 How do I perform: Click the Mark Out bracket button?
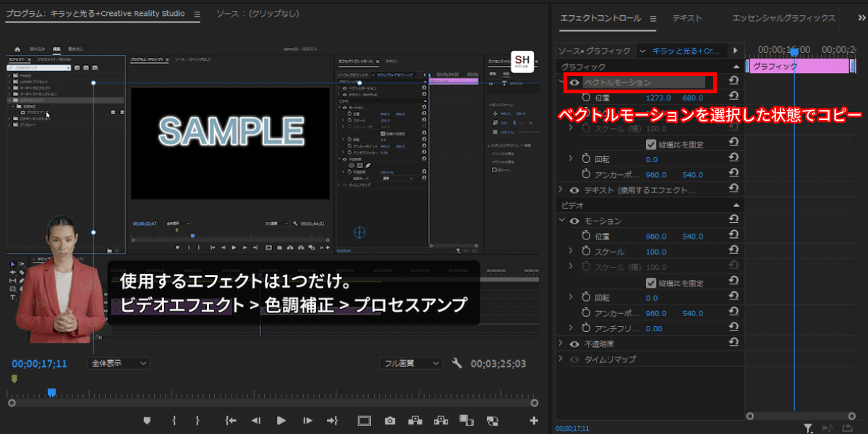197,420
